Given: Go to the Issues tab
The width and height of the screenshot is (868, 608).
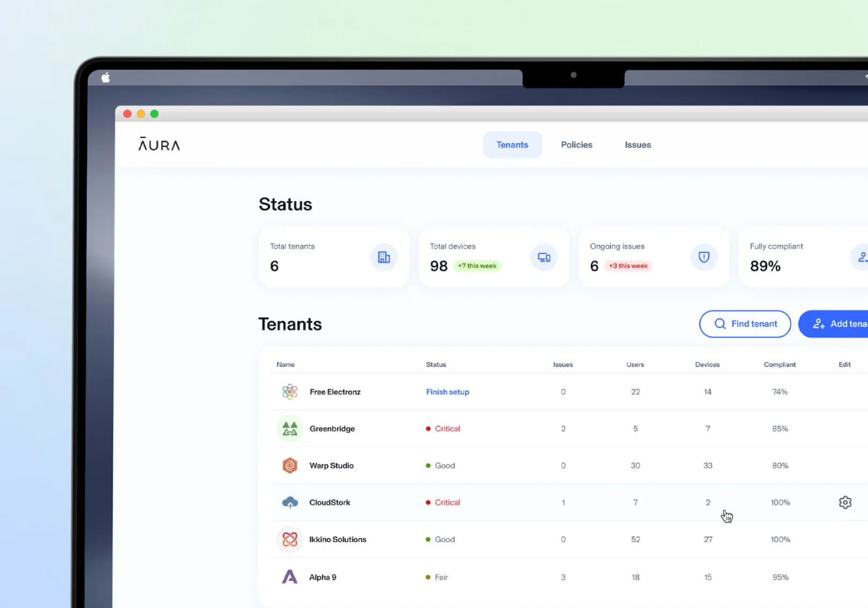Looking at the screenshot, I should tap(638, 145).
